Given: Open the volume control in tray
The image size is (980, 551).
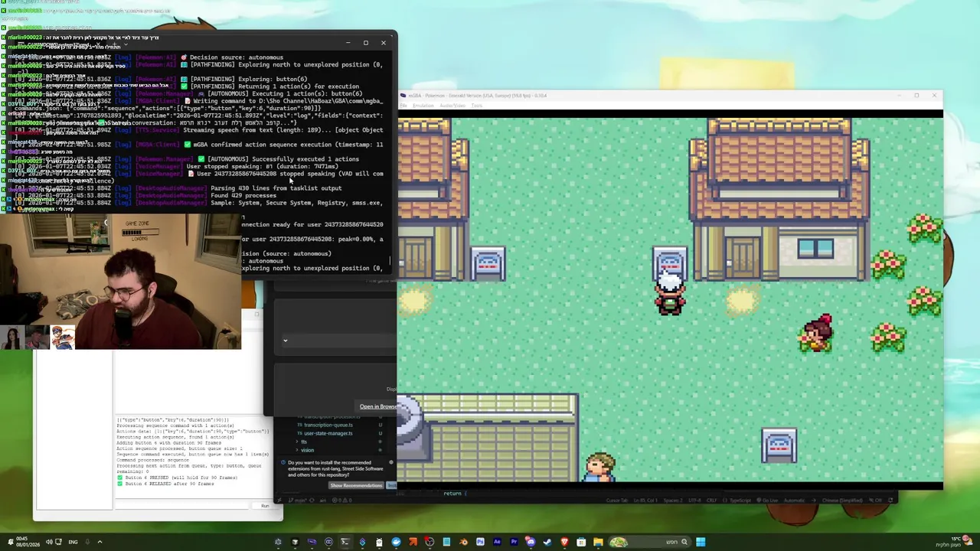Looking at the screenshot, I should [49, 542].
